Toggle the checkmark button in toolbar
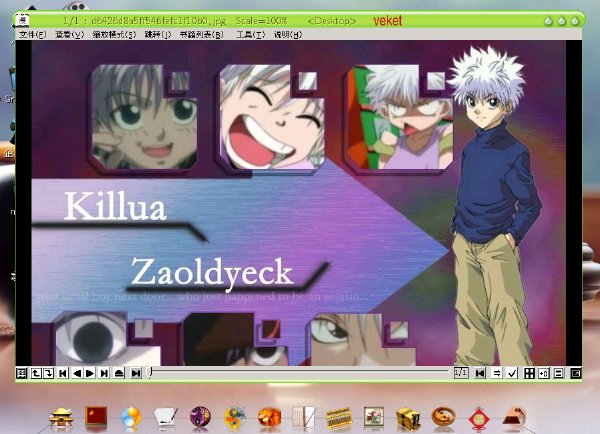 pyautogui.click(x=512, y=373)
